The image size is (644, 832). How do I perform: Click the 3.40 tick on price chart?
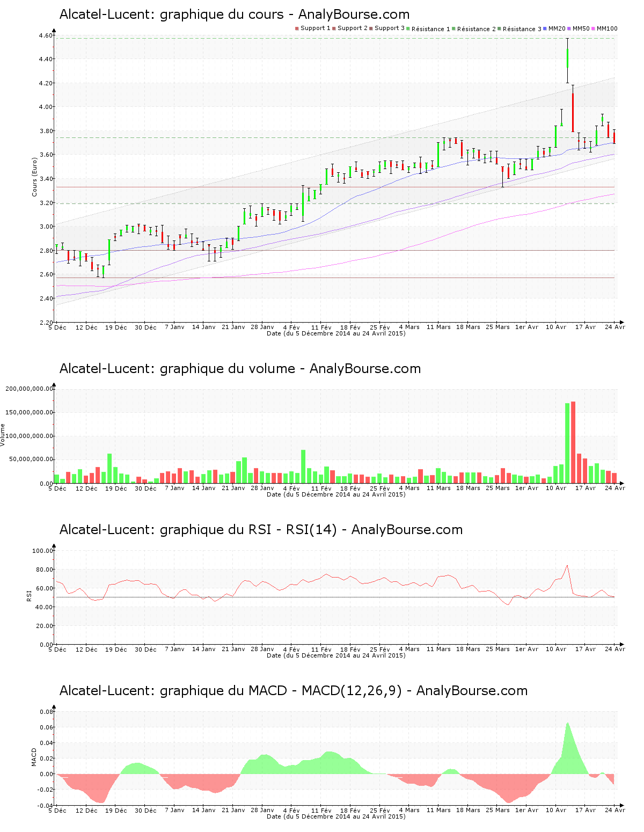46,179
